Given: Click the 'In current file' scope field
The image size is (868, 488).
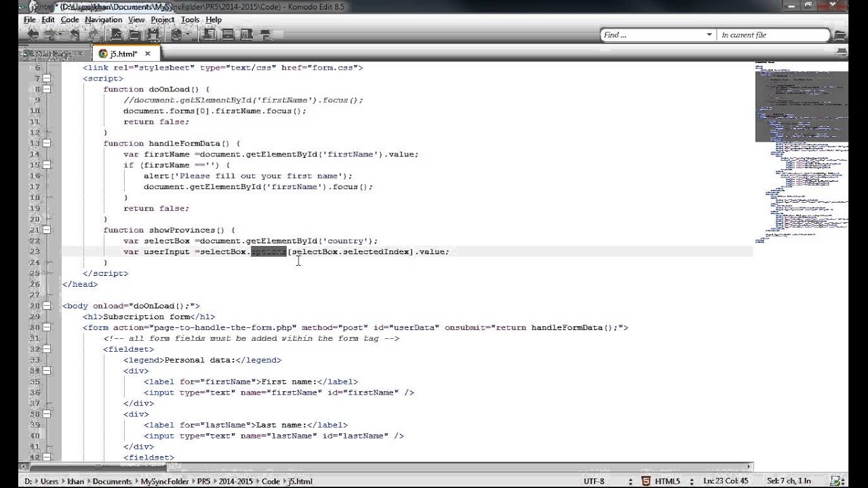Looking at the screenshot, I should tap(772, 35).
